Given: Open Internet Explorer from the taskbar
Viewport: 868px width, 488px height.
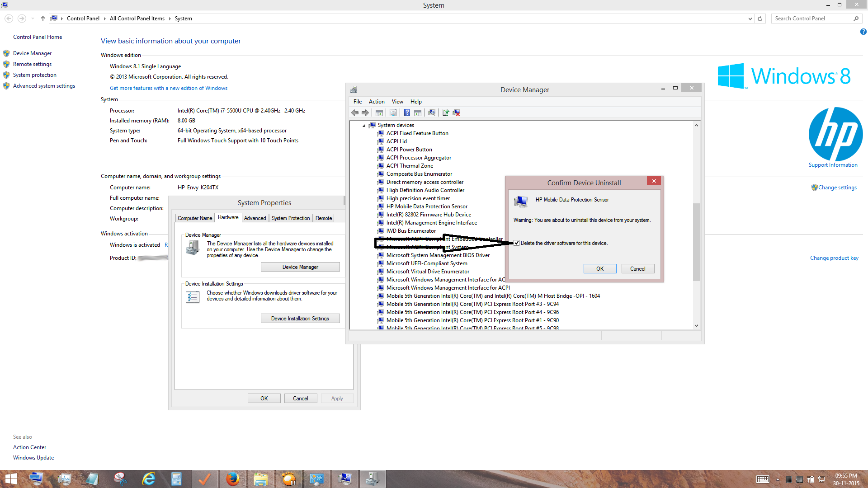Looking at the screenshot, I should tap(148, 479).
